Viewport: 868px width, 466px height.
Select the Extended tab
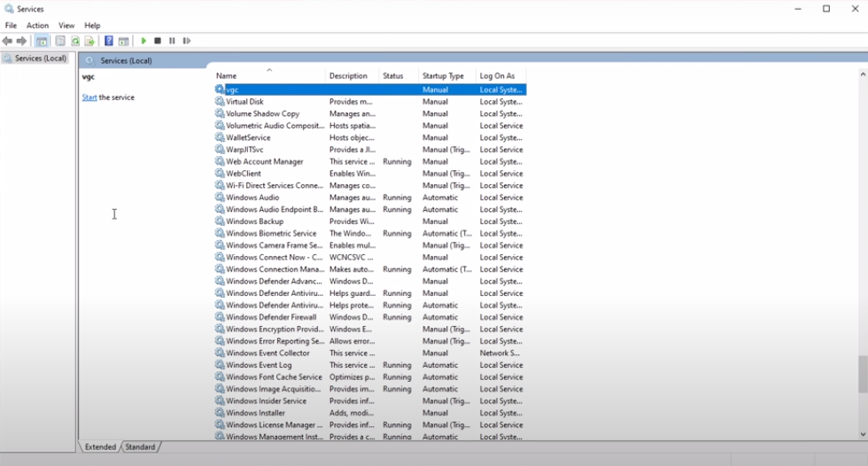tap(100, 447)
